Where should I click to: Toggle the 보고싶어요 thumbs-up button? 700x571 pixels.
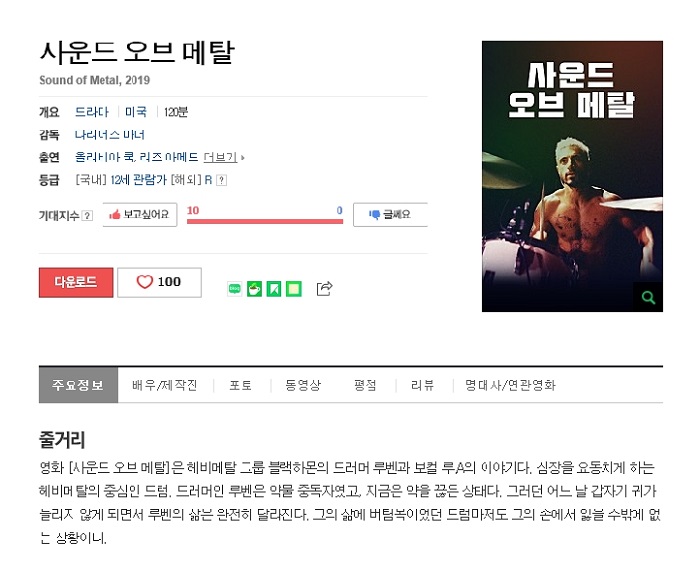tap(140, 215)
